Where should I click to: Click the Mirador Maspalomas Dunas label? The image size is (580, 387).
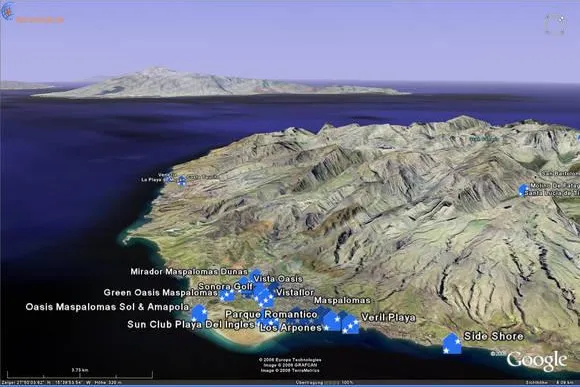click(189, 272)
